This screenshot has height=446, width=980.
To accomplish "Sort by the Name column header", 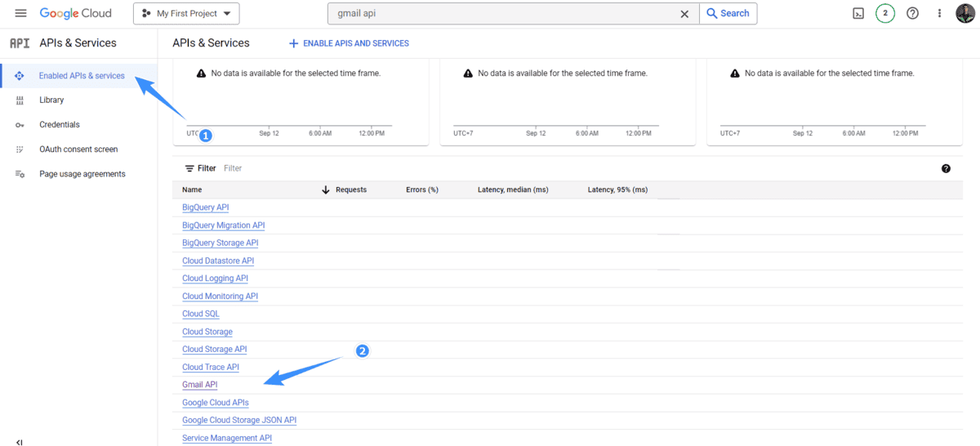I will (x=192, y=190).
